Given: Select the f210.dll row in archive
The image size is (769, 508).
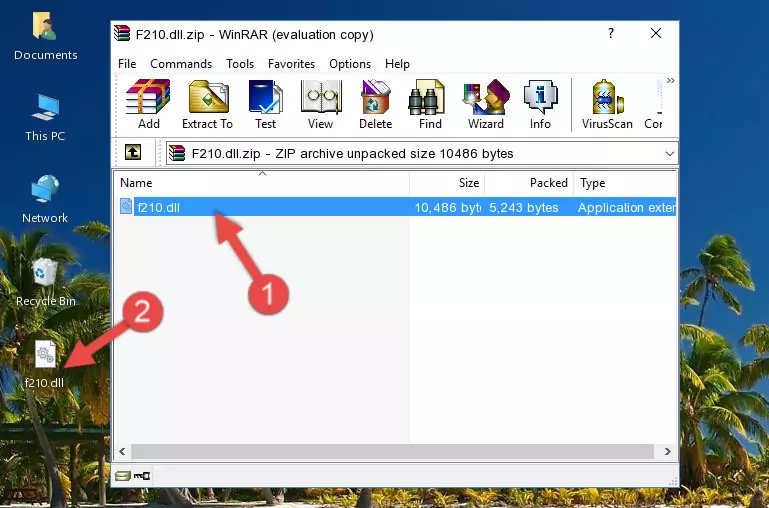Looking at the screenshot, I should (x=396, y=207).
